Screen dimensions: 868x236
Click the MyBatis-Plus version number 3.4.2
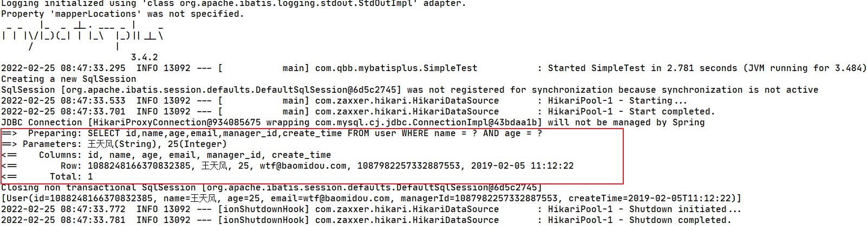pyautogui.click(x=144, y=57)
